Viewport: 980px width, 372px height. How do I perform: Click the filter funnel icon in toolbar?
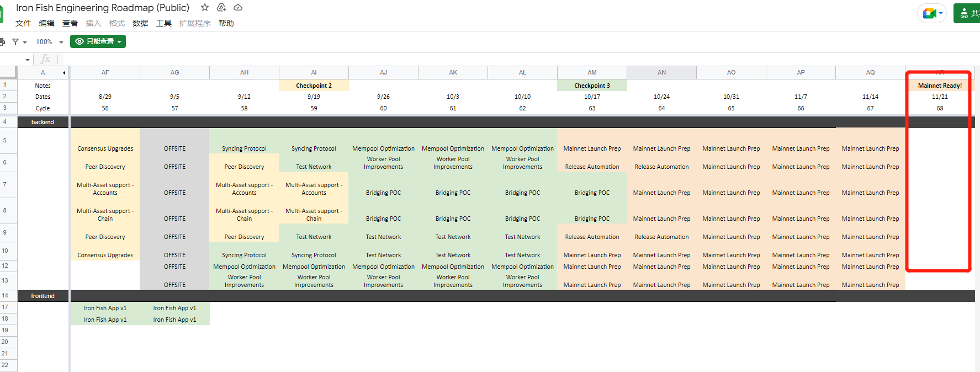click(x=15, y=42)
